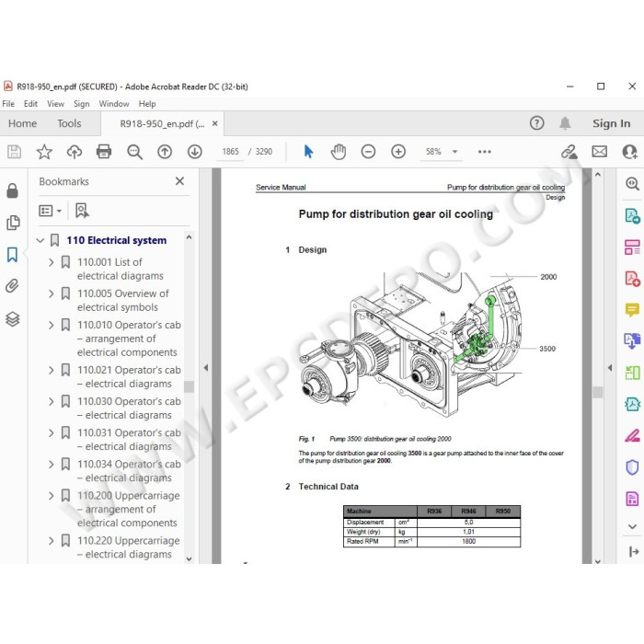Zoom out with minus icon
Image resolution: width=644 pixels, height=644 pixels.
(368, 152)
